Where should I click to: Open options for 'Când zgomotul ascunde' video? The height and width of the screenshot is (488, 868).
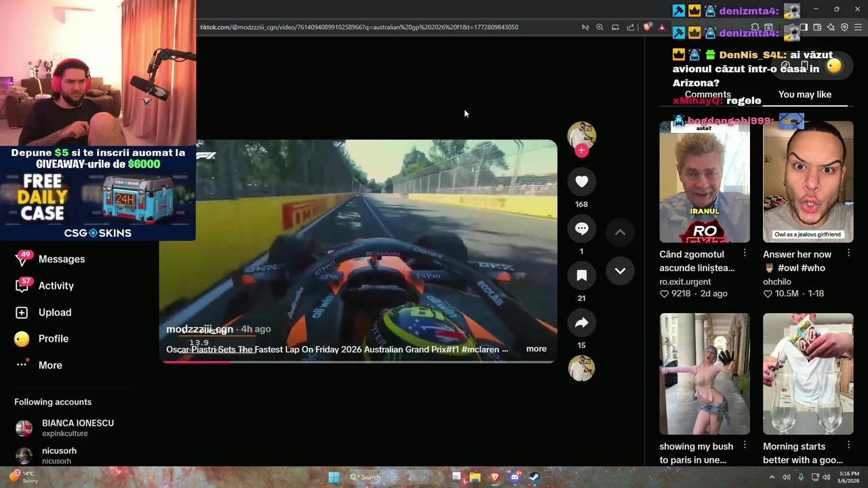(x=745, y=253)
